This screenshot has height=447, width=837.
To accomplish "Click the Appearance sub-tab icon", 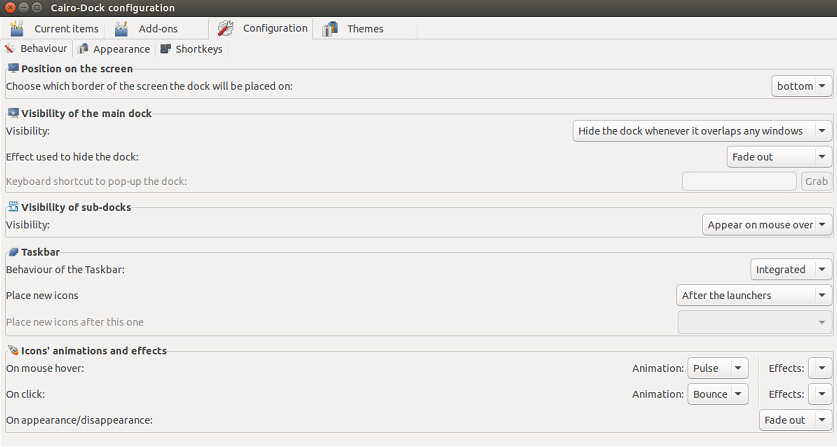I will (x=82, y=49).
